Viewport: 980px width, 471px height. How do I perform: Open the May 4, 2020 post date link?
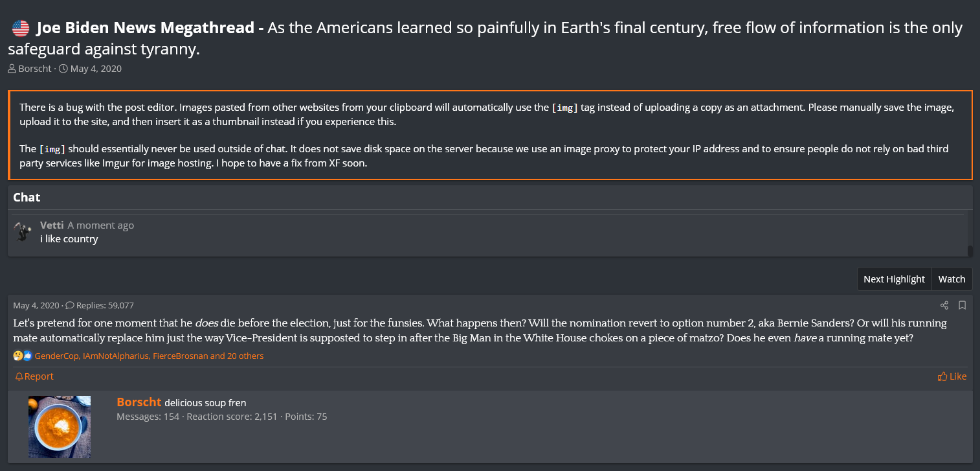point(36,305)
